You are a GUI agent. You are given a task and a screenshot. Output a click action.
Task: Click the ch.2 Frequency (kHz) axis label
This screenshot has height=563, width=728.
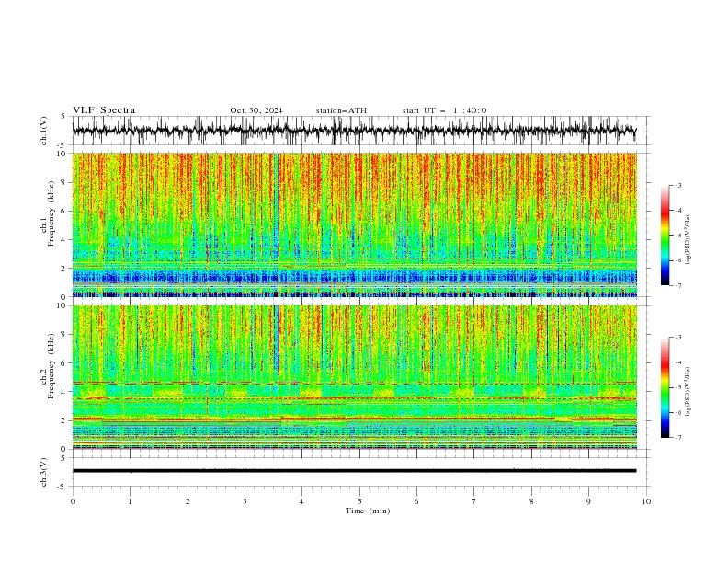48,366
